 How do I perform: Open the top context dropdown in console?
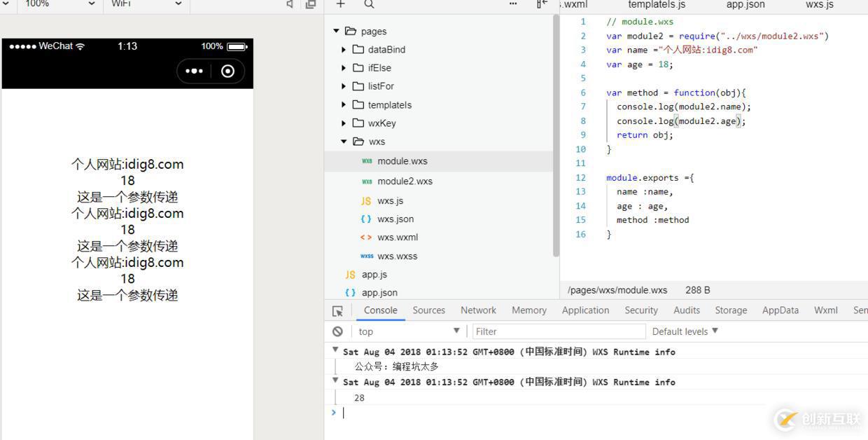[x=409, y=331]
